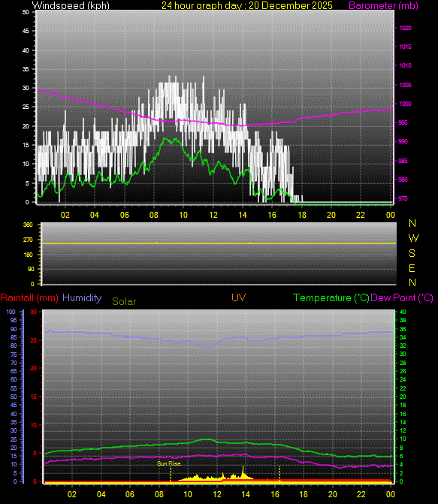Click barometer scale value 1000
The width and height of the screenshot is (438, 504).
tap(405, 104)
